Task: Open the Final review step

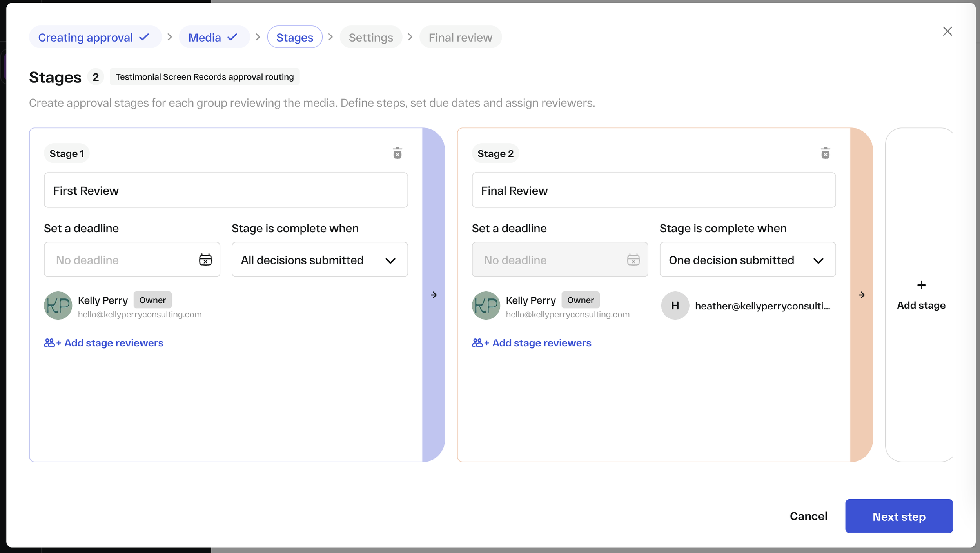Action: click(x=460, y=37)
